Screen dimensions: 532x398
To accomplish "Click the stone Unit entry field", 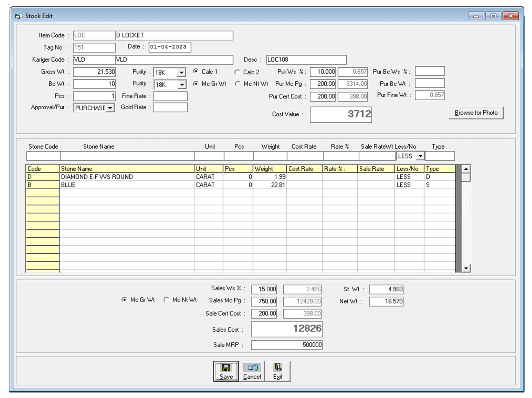I will (209, 156).
